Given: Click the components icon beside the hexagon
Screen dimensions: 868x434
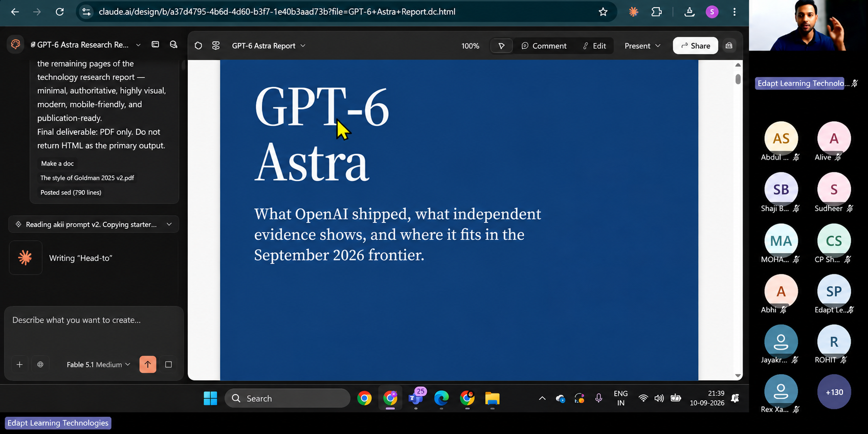Looking at the screenshot, I should [216, 45].
